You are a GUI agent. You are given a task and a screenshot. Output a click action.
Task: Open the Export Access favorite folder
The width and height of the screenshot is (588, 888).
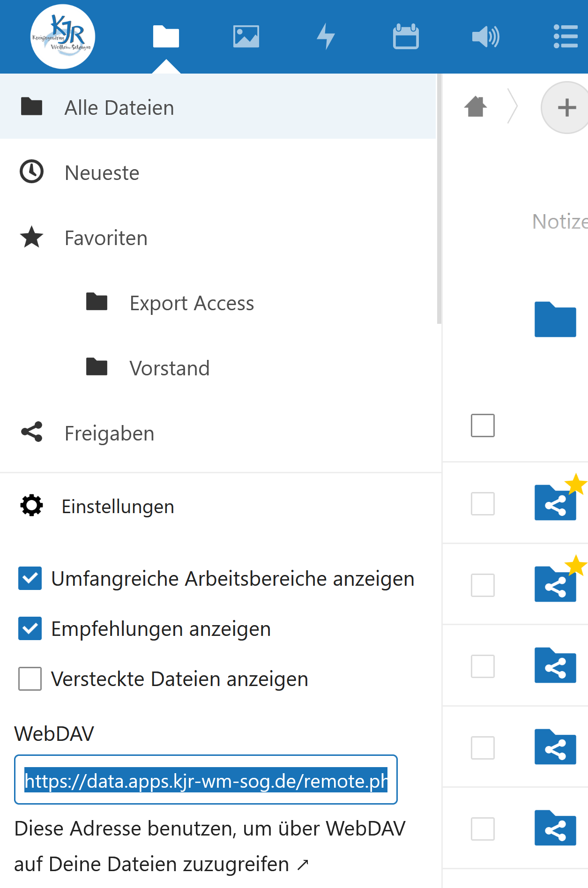pos(192,303)
